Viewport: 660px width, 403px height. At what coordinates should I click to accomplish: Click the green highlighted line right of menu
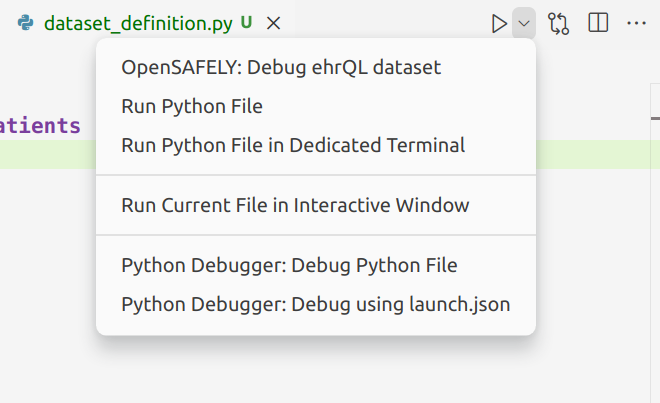597,155
